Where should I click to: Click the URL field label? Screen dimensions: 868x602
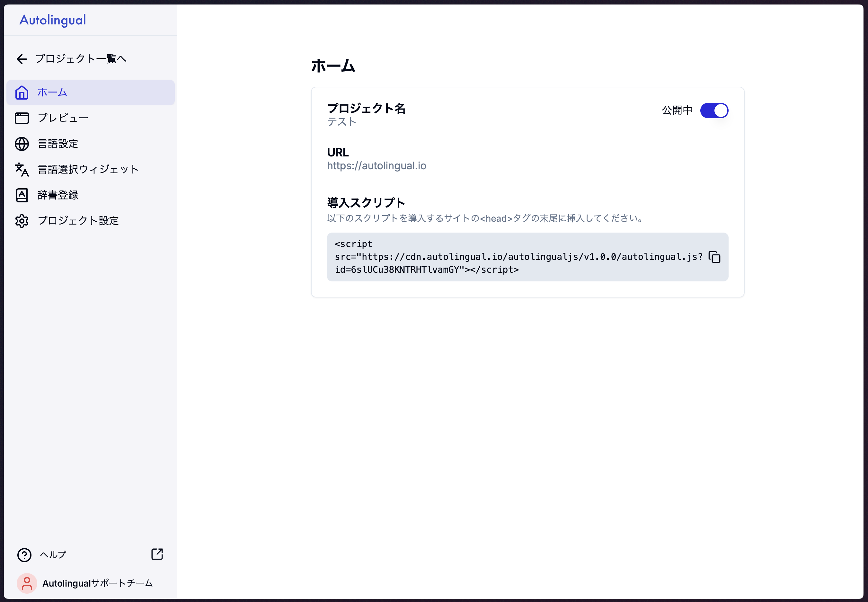coord(338,152)
